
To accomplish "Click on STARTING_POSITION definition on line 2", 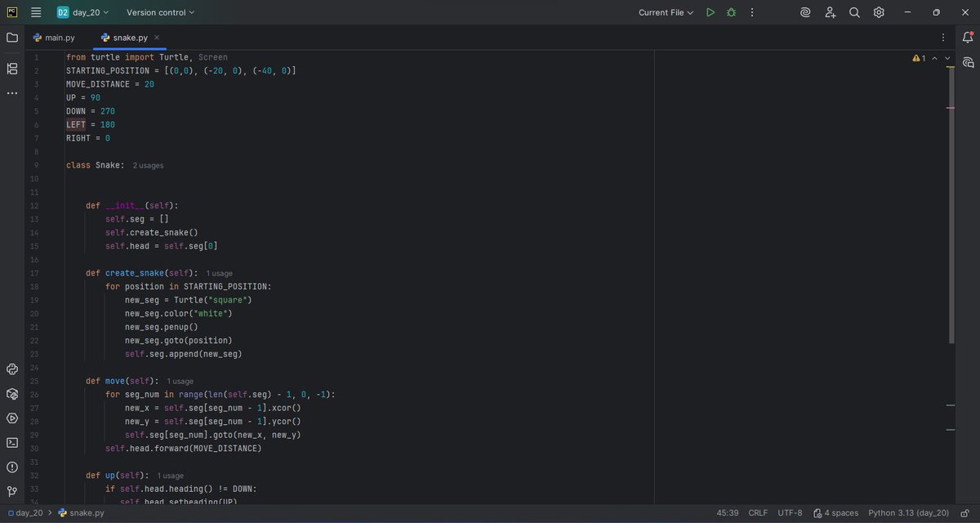I will point(181,71).
